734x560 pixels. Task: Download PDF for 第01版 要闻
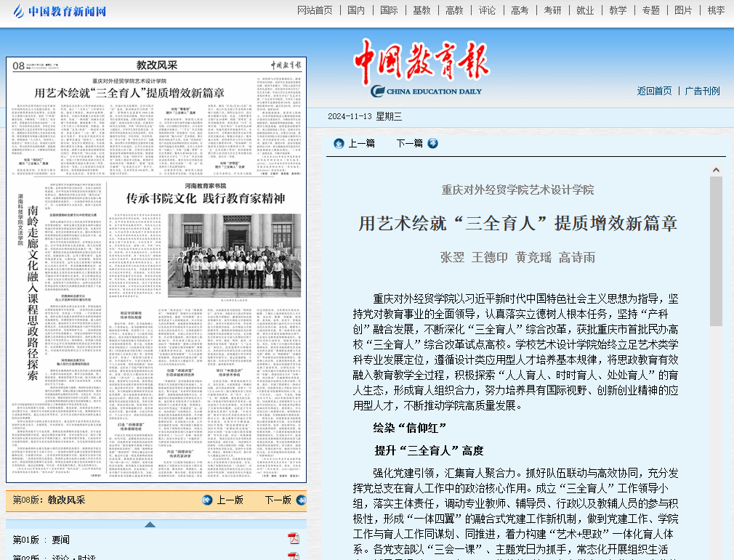294,538
